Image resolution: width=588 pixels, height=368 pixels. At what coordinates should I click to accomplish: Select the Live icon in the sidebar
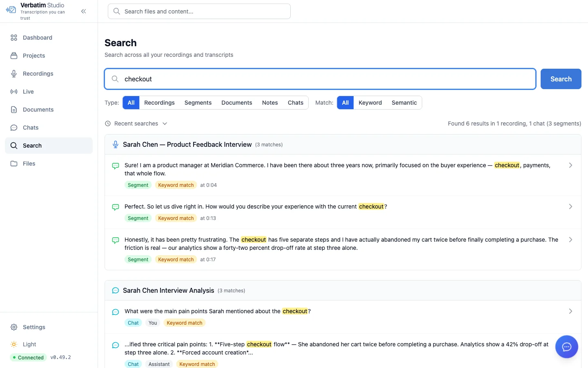13,91
